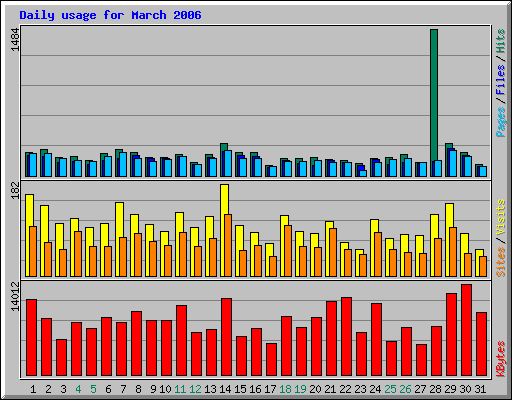Image resolution: width=512 pixels, height=400 pixels.
Task: Click day label 9 on the axis
Action: (x=153, y=389)
